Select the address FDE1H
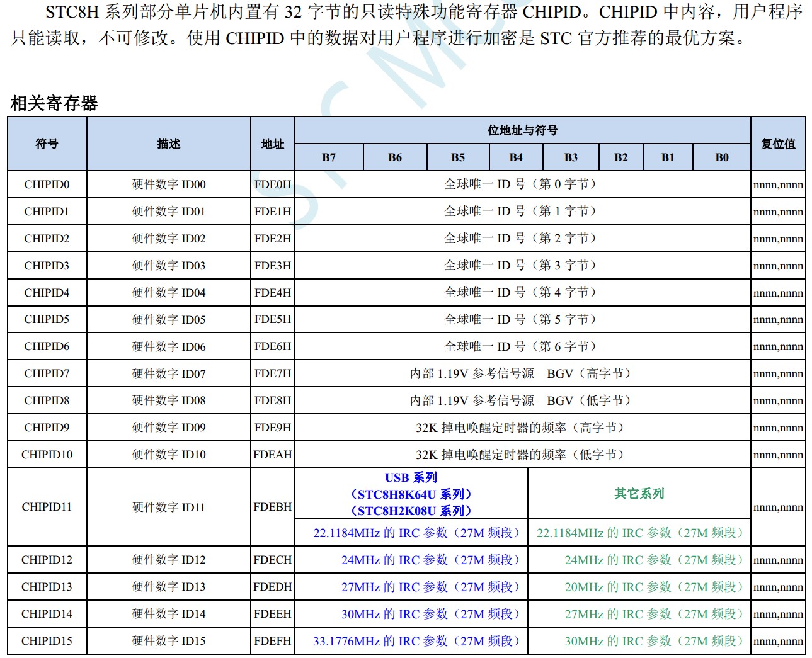The width and height of the screenshot is (812, 658). click(x=273, y=212)
